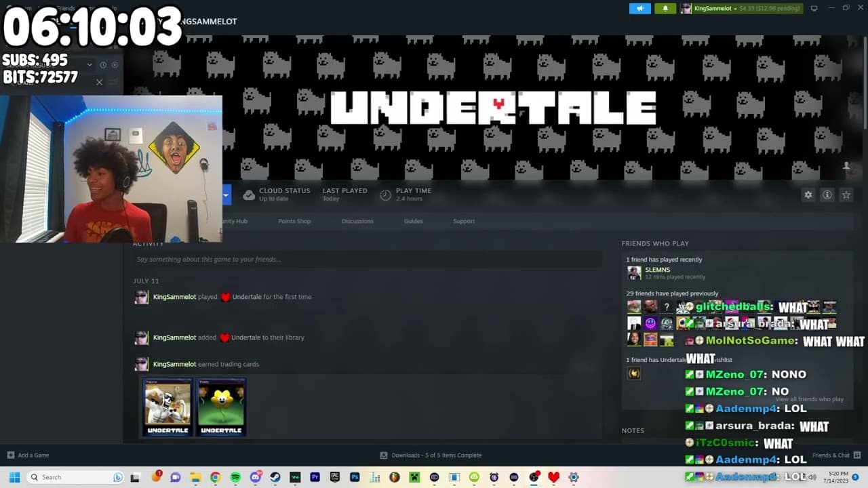This screenshot has height=488, width=868.
Task: Open the dropdown arrow beside the play button
Action: [226, 195]
